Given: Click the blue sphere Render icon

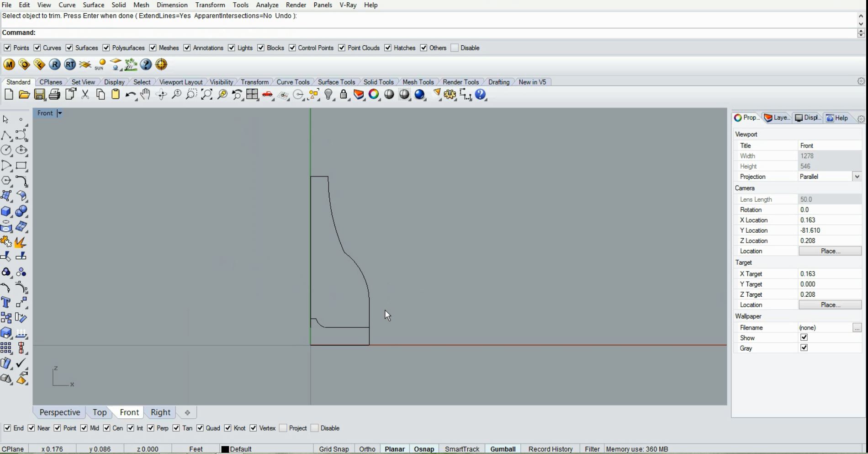Looking at the screenshot, I should (x=420, y=95).
